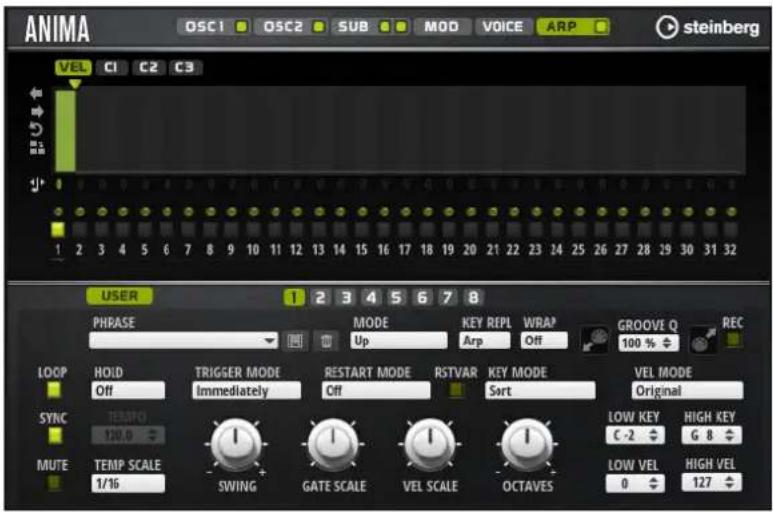Enable the REC button
The width and height of the screenshot is (773, 512).
tap(733, 340)
